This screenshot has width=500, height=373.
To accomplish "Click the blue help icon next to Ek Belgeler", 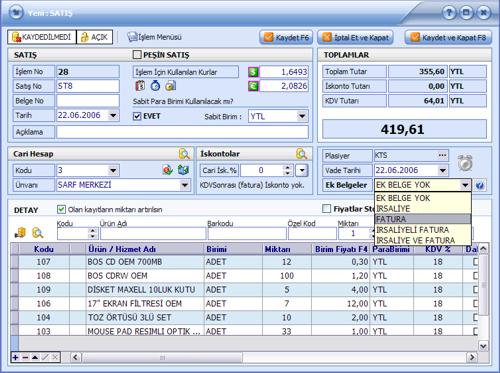I will pos(480,186).
